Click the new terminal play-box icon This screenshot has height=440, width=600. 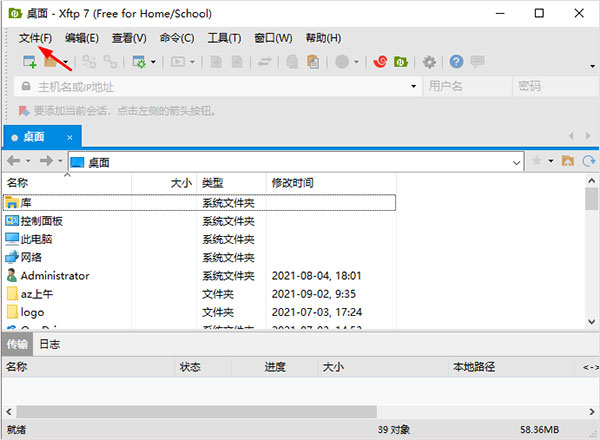point(178,62)
